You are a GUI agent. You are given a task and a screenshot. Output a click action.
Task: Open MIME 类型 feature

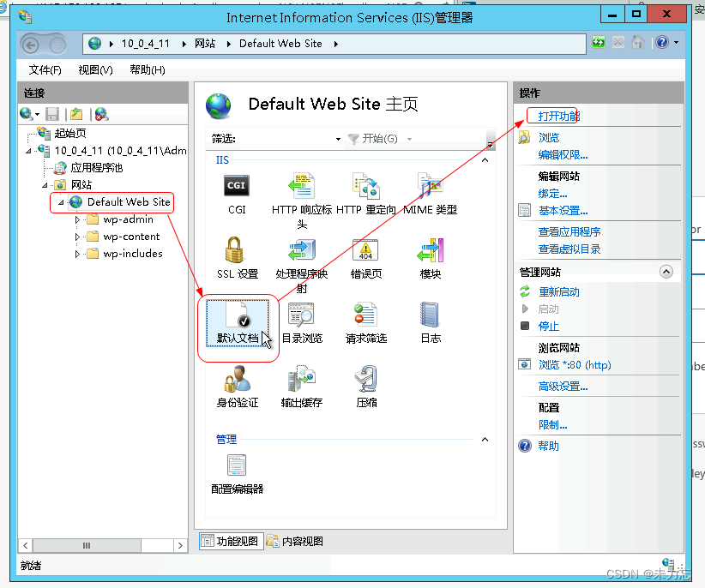431,194
